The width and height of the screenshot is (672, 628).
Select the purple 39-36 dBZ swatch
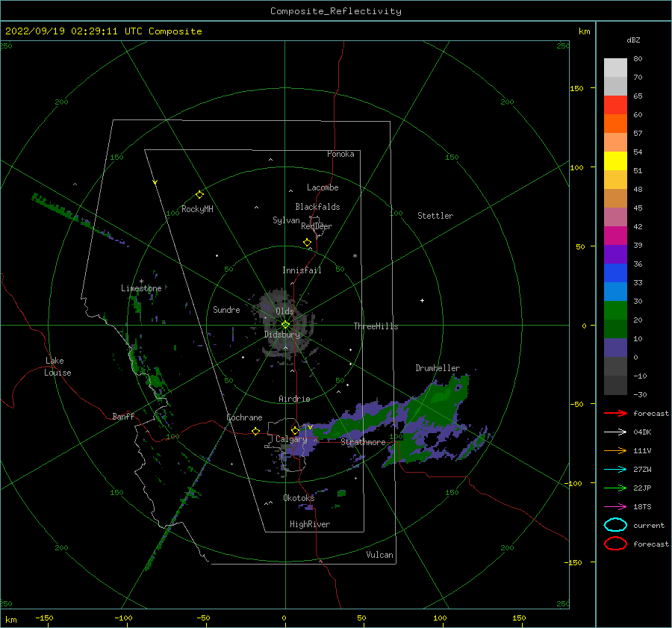(615, 254)
